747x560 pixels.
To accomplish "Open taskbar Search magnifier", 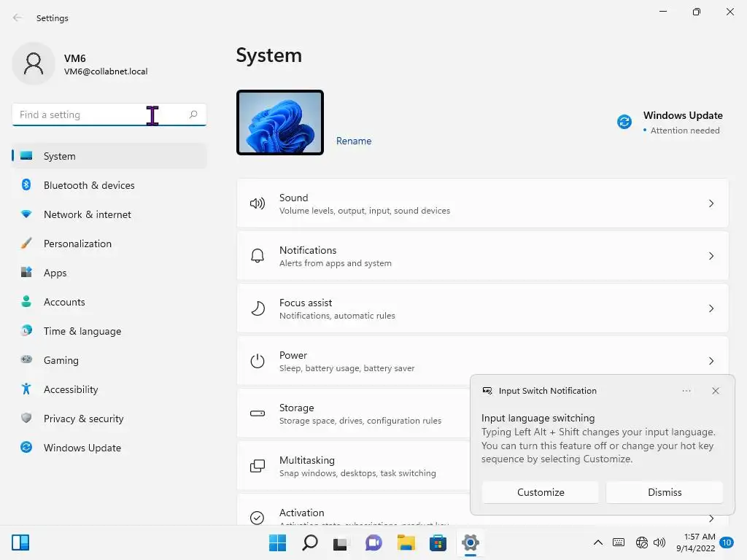I will [x=309, y=542].
